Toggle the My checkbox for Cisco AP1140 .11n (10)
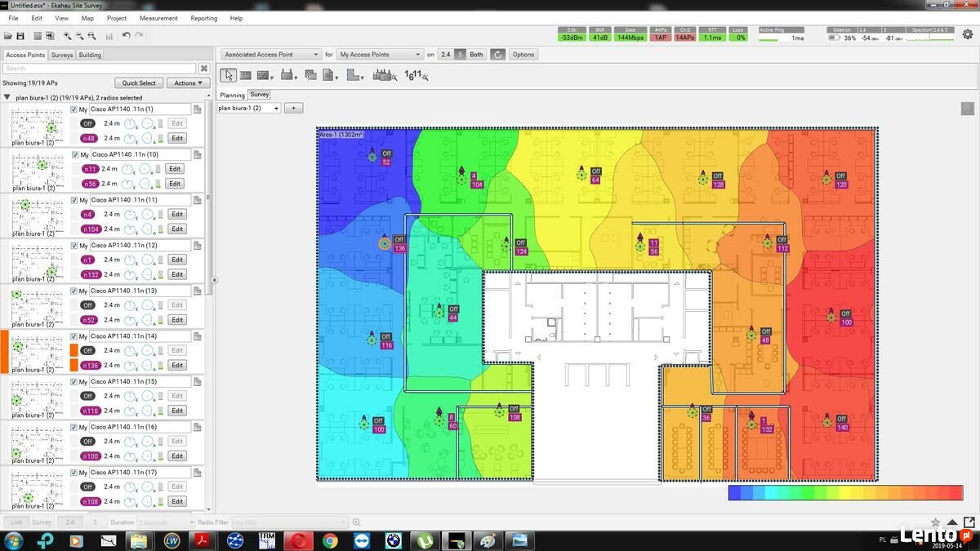980x551 pixels. pyautogui.click(x=75, y=155)
